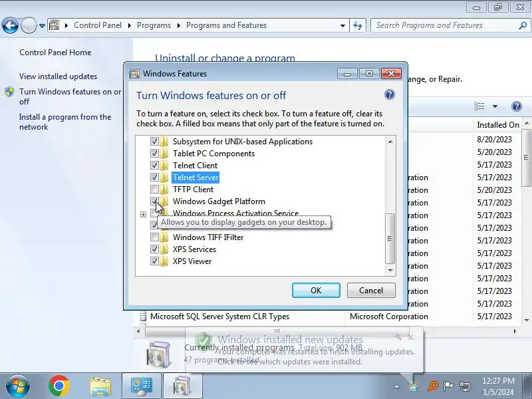Click the refresh button beside the address bar

pyautogui.click(x=358, y=25)
